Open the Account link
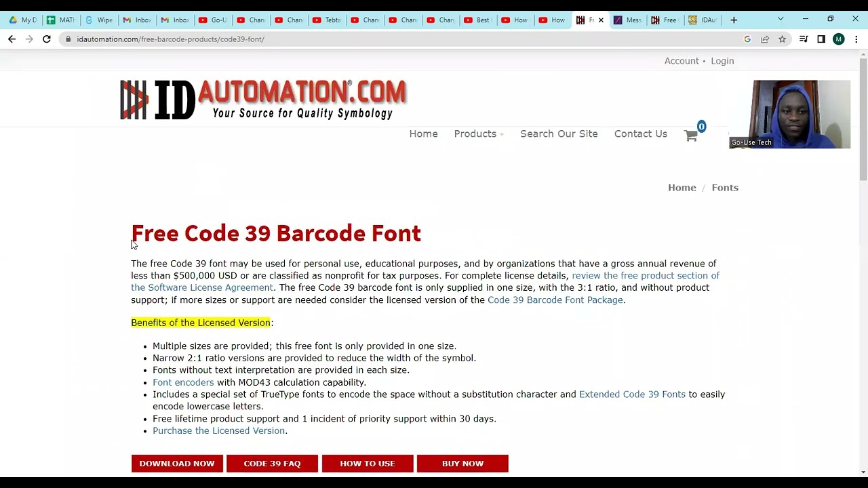This screenshot has height=488, width=868. (x=682, y=61)
